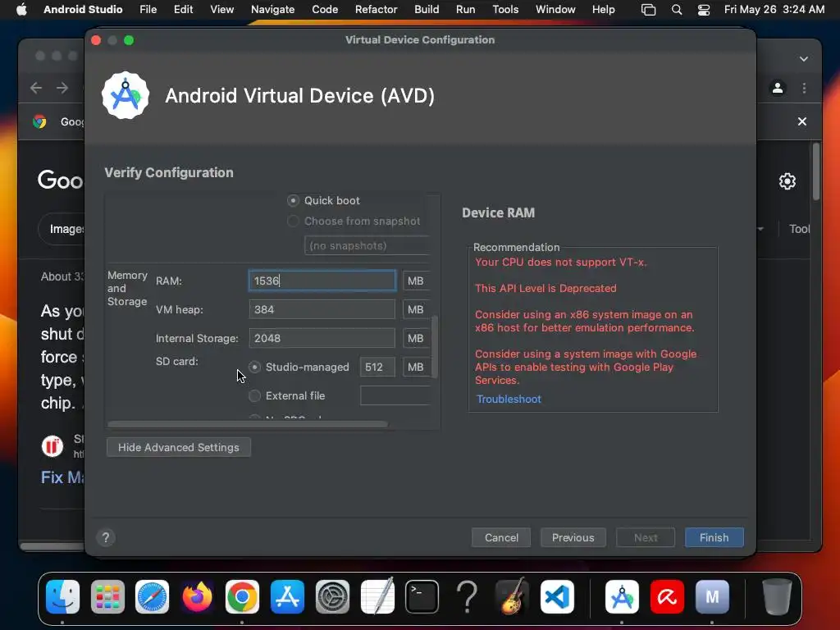The image size is (840, 630).
Task: Close the panel with X in Chrome
Action: [x=802, y=121]
